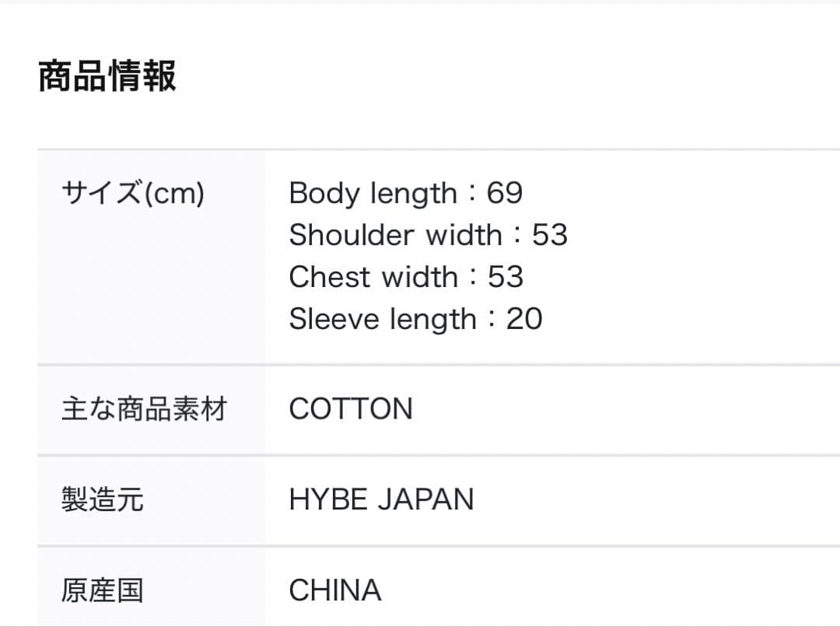
Task: Click the Body length label text
Action: (x=373, y=193)
